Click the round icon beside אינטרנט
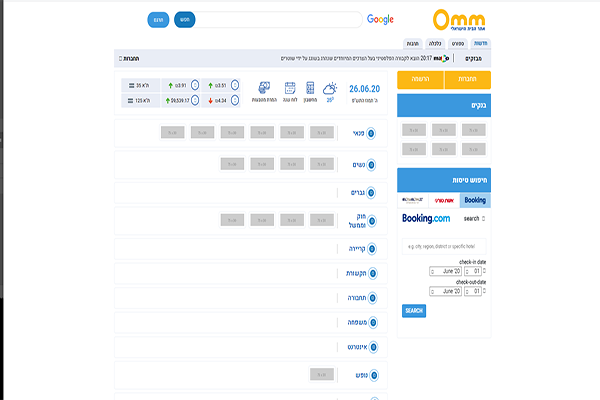This screenshot has height=400, width=600. (x=371, y=348)
